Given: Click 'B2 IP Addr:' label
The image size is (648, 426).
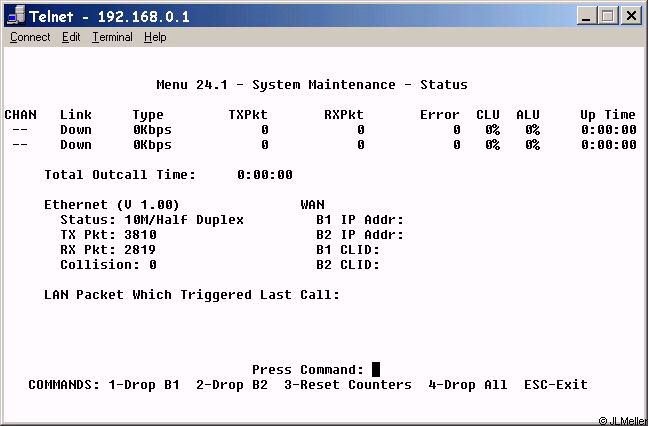Looking at the screenshot, I should pos(360,235).
